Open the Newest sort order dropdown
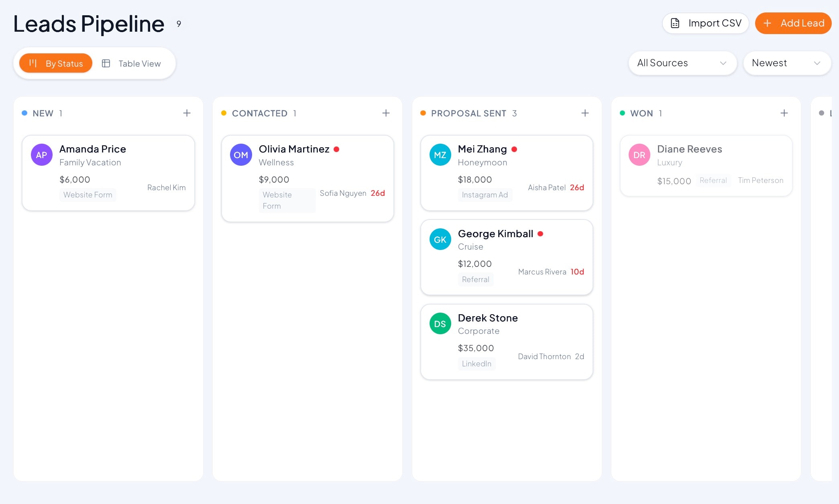Image resolution: width=839 pixels, height=504 pixels. coord(787,63)
